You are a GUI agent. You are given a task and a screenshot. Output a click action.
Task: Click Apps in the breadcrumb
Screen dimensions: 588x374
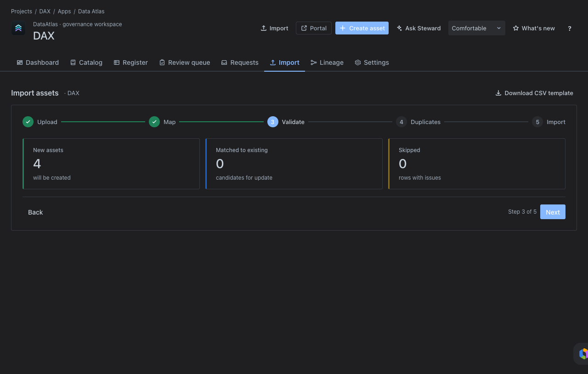tap(64, 11)
